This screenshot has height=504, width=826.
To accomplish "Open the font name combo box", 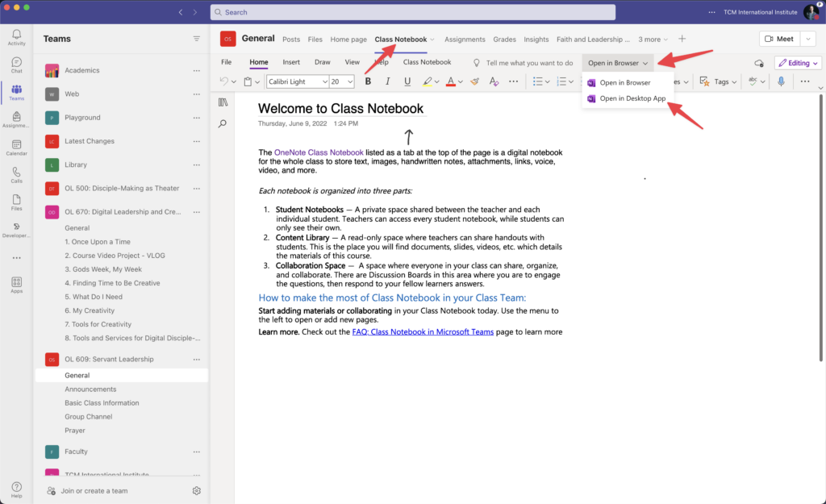I will click(x=298, y=81).
